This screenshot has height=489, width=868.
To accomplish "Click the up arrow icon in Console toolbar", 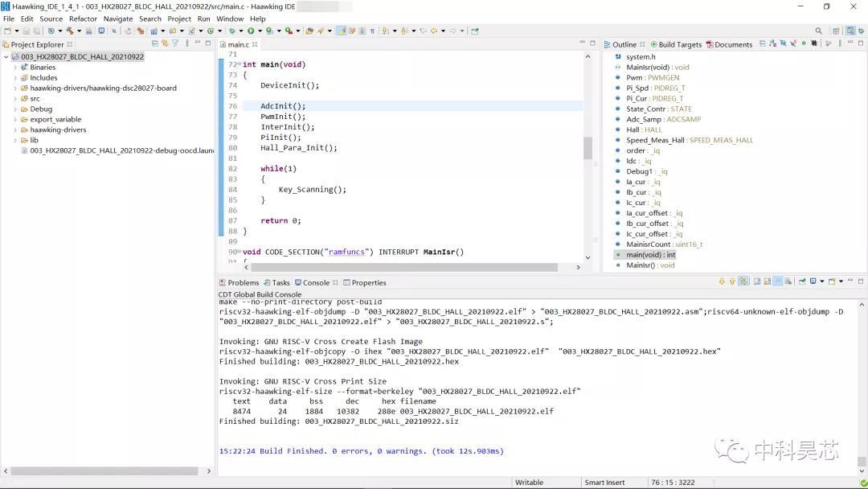I will [x=732, y=281].
